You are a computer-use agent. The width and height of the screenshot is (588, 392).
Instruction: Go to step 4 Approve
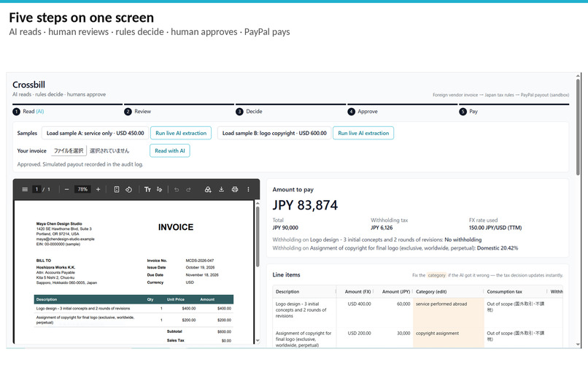coord(363,112)
